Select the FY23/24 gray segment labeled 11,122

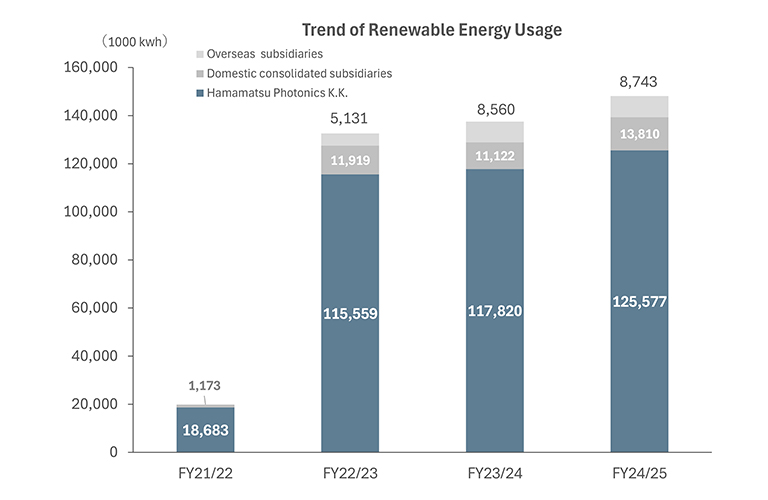click(496, 155)
